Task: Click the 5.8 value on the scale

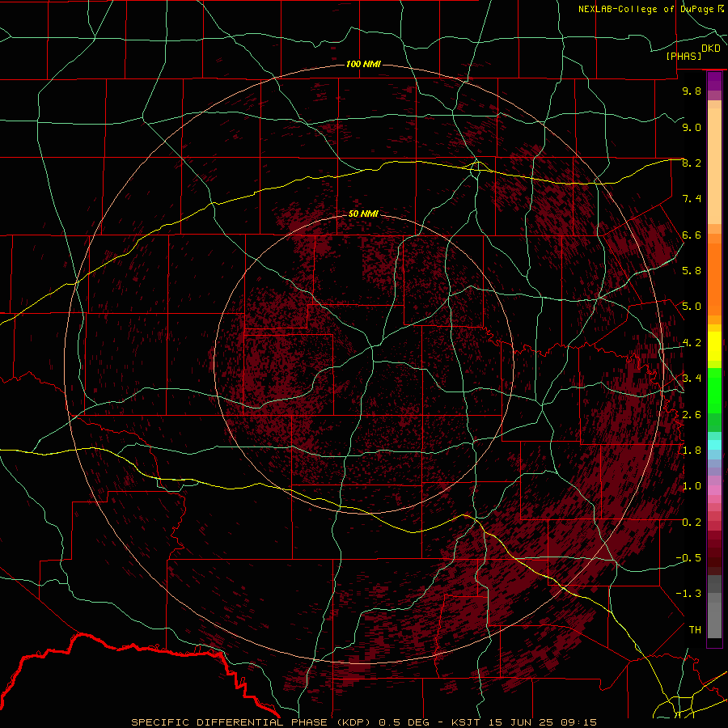Action: click(x=692, y=271)
